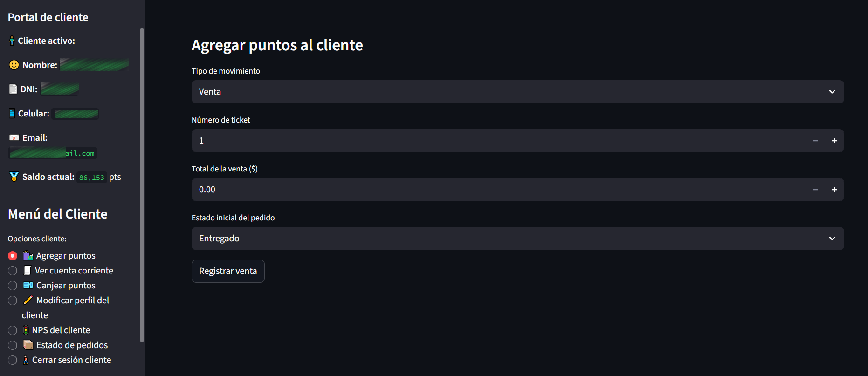Viewport: 868px width, 376px height.
Task: Click the package icon beside Estado de pedidos
Action: tap(28, 345)
